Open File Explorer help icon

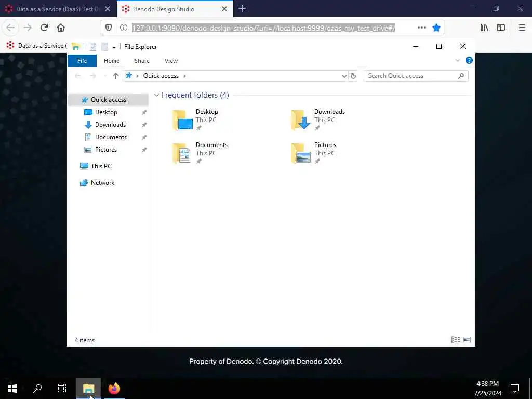(x=469, y=60)
